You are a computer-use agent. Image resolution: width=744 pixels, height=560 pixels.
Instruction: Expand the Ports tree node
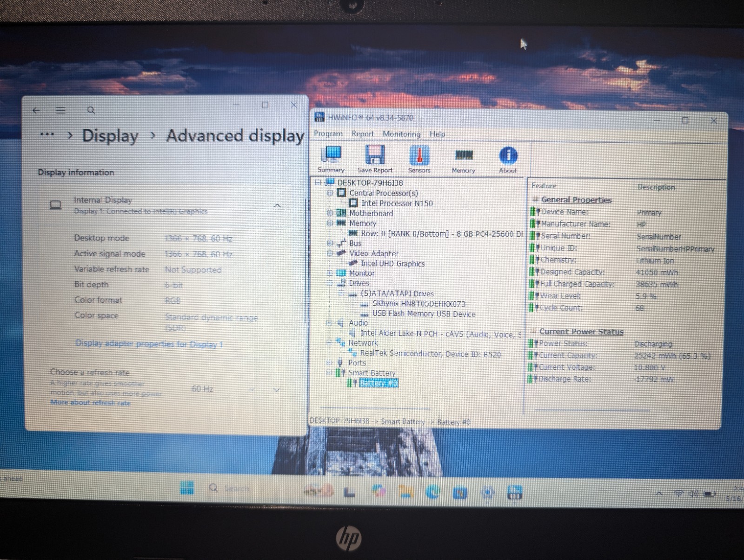[329, 362]
